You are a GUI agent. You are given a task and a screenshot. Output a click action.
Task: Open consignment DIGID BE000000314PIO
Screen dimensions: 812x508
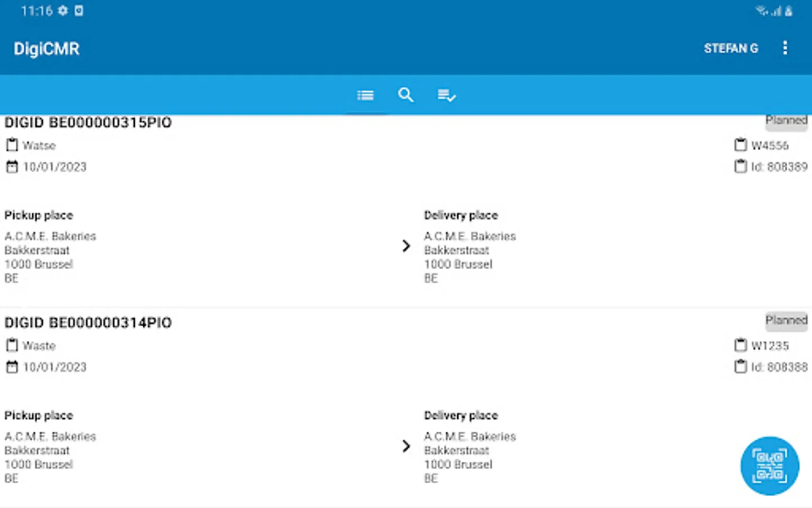pyautogui.click(x=88, y=323)
